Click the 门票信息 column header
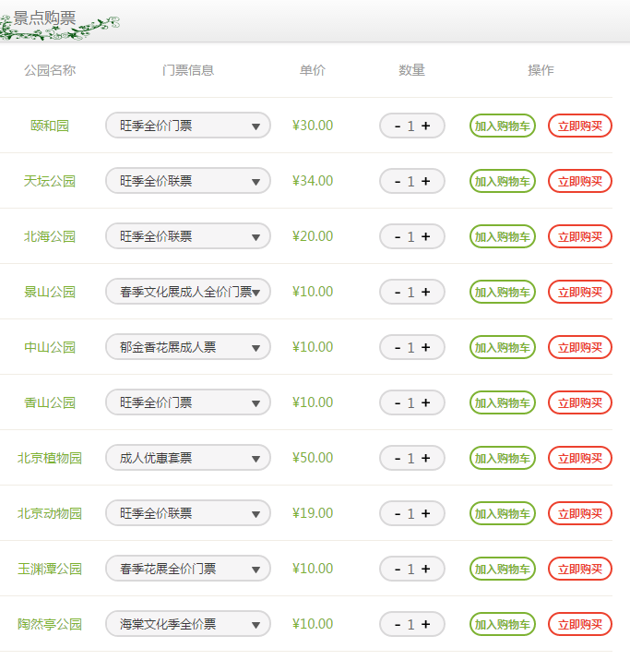This screenshot has height=672, width=630. [x=188, y=70]
